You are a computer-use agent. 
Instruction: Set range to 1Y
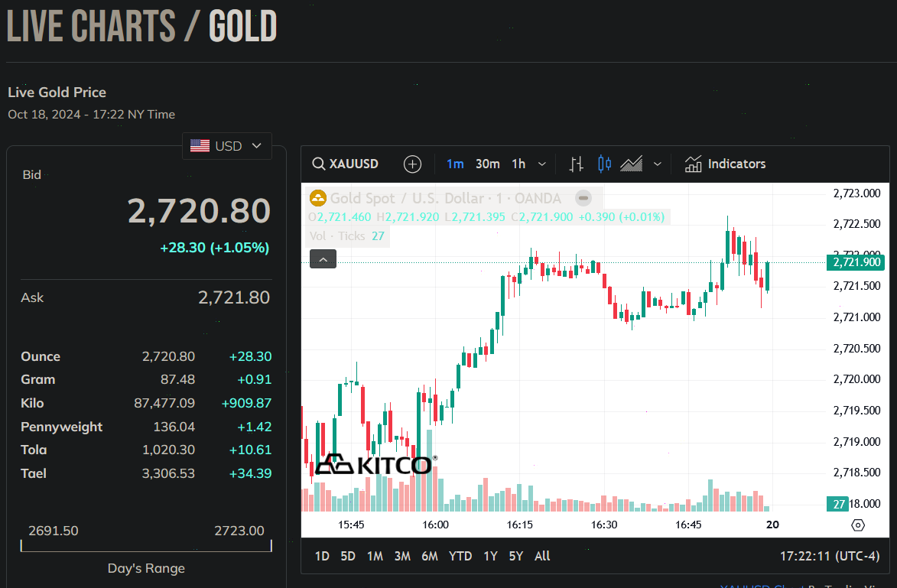(490, 556)
